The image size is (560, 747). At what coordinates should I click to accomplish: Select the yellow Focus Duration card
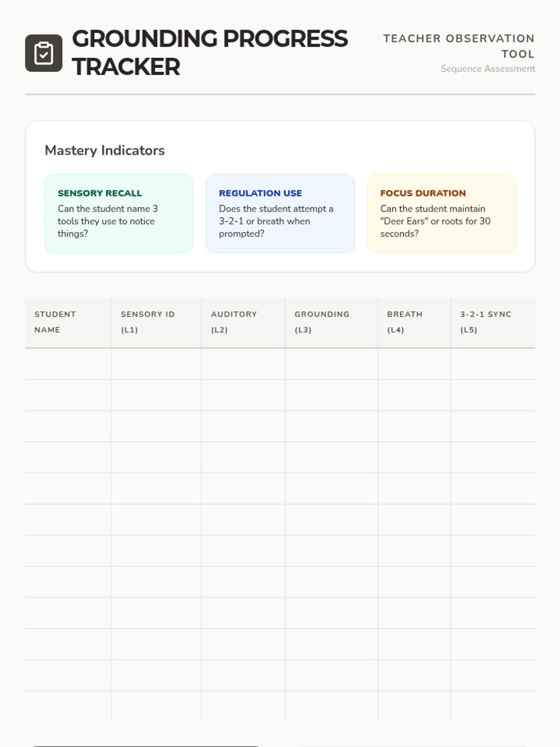pos(441,213)
